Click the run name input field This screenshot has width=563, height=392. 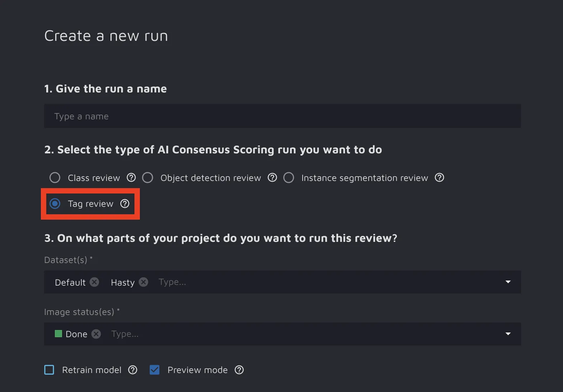click(282, 116)
